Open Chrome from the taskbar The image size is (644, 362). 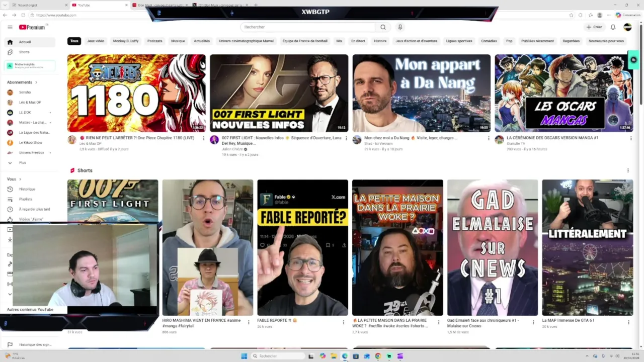point(378,356)
